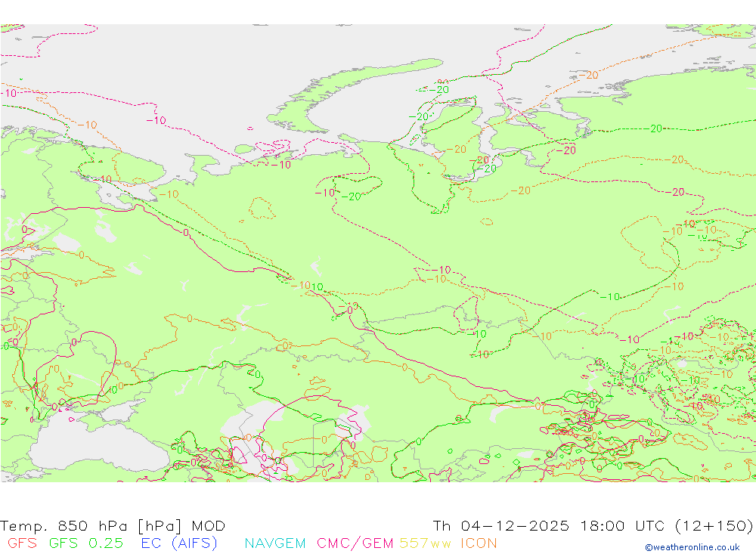
Task: Click the 'Th 04-12-2025 18:00 UTC (12+150)' timestamp
Action: (x=593, y=525)
